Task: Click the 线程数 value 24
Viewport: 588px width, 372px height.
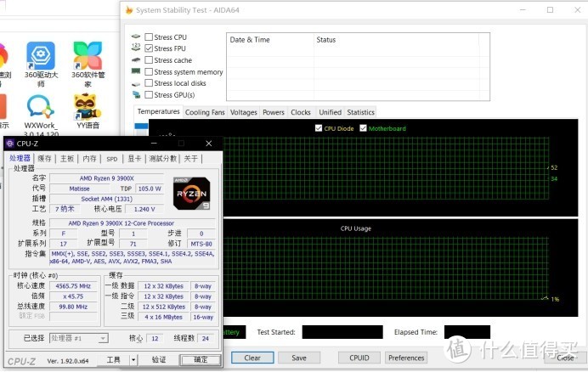Action: (205, 338)
